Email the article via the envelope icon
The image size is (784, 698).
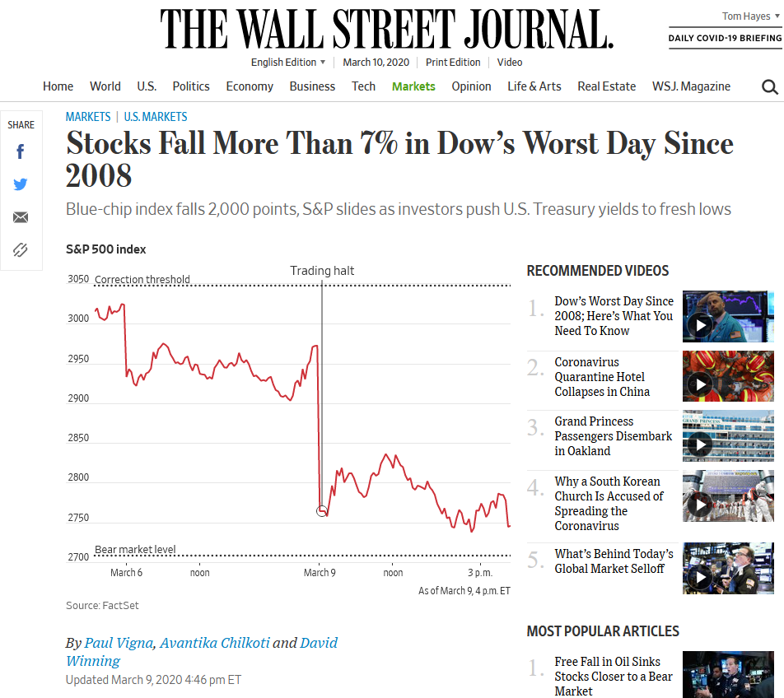(20, 216)
